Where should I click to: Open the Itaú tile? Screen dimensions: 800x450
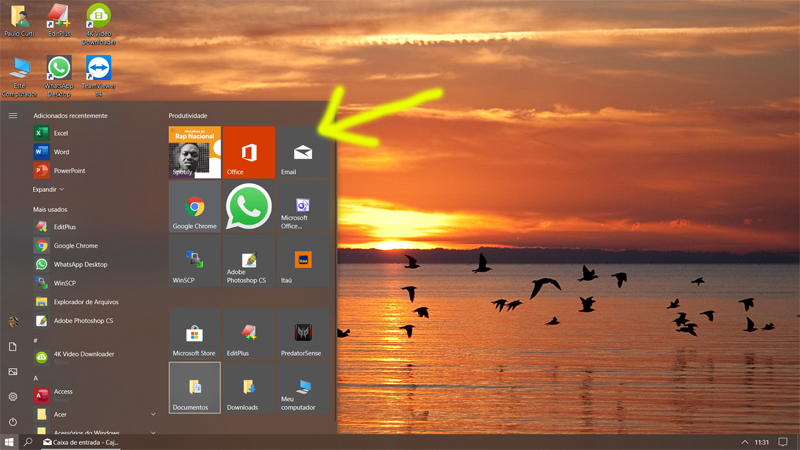click(303, 261)
